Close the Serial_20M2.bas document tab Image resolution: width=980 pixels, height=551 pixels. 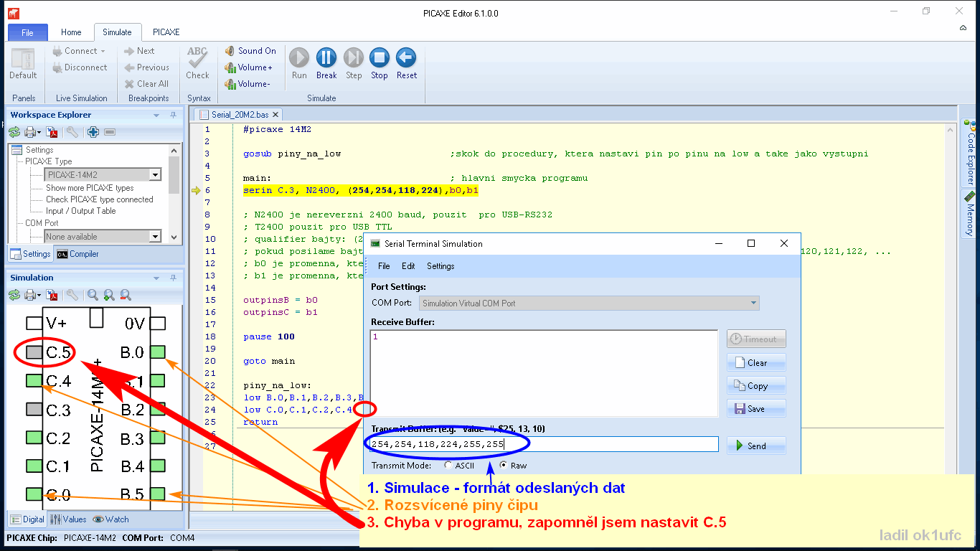pos(275,115)
